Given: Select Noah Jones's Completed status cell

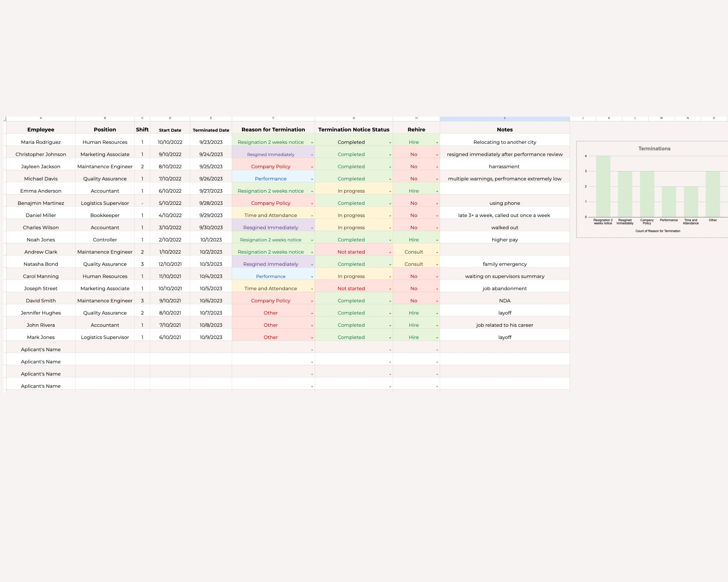Looking at the screenshot, I should click(351, 239).
